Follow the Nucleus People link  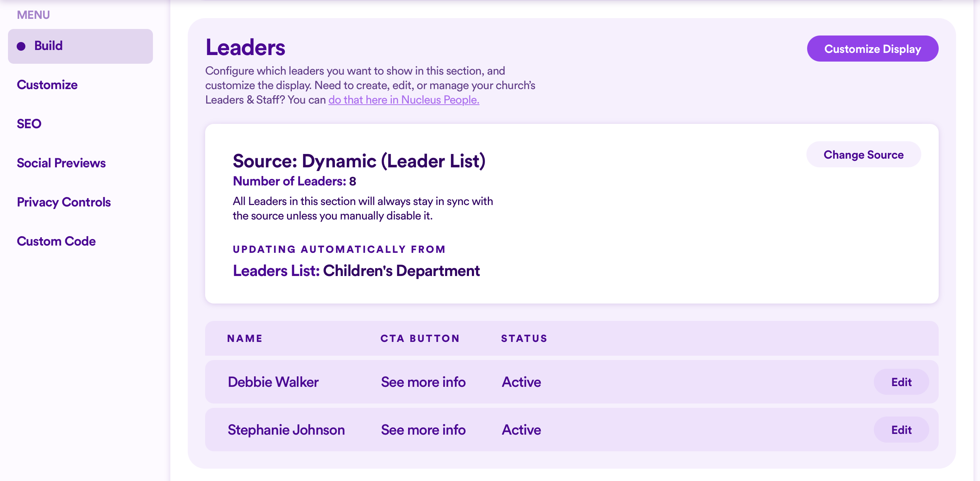(403, 100)
